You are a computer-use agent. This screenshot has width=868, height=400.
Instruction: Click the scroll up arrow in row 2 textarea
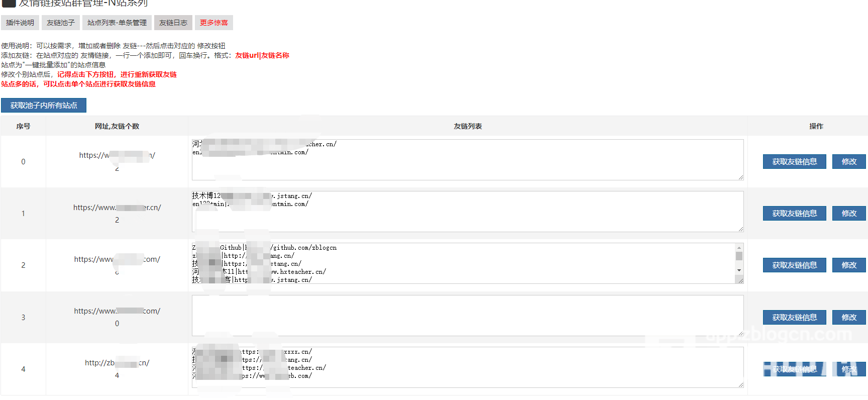(x=739, y=248)
